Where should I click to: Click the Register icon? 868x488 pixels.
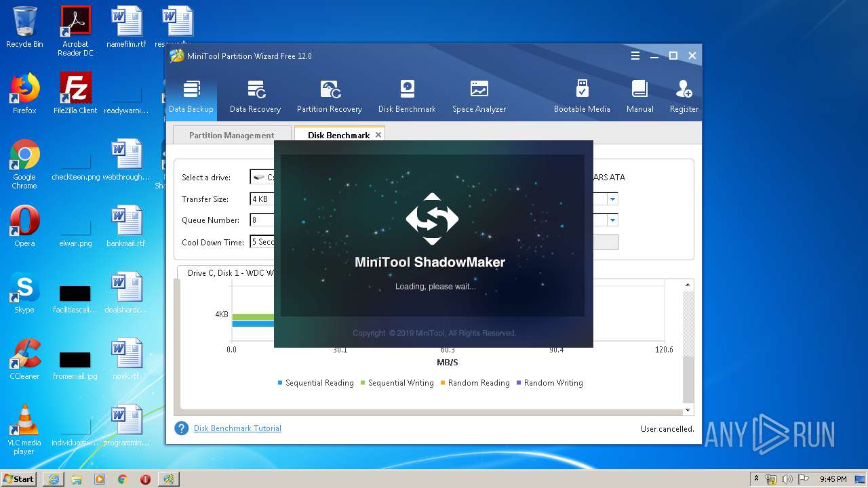(684, 96)
